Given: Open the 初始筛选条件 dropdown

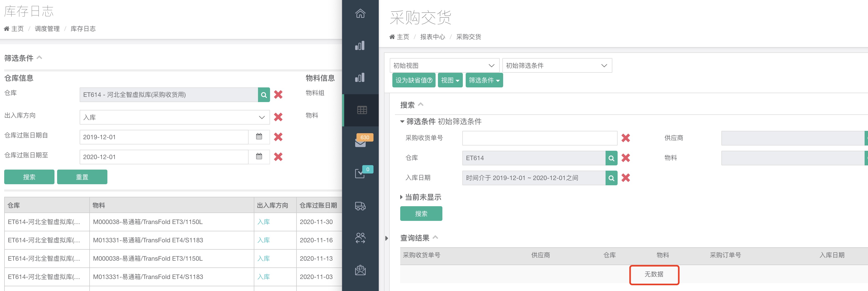Looking at the screenshot, I should 557,65.
